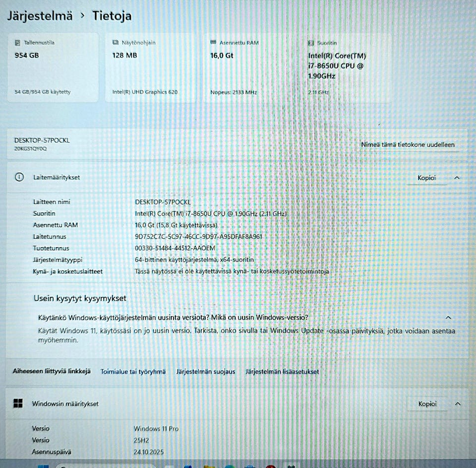Click the 128 MB display adapter value
Image resolution: width=476 pixels, height=468 pixels.
pyautogui.click(x=124, y=55)
